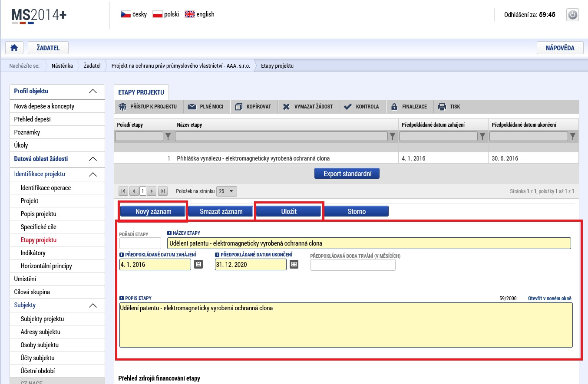Open Subjekty projektu in sidebar
This screenshot has width=588, height=384.
coord(57,319)
